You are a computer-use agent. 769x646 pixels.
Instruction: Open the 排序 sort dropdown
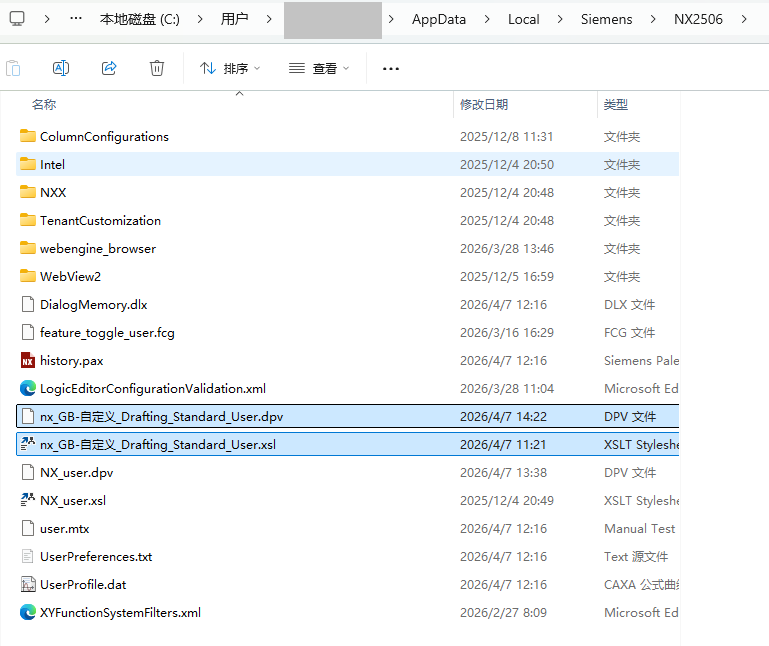pos(230,68)
